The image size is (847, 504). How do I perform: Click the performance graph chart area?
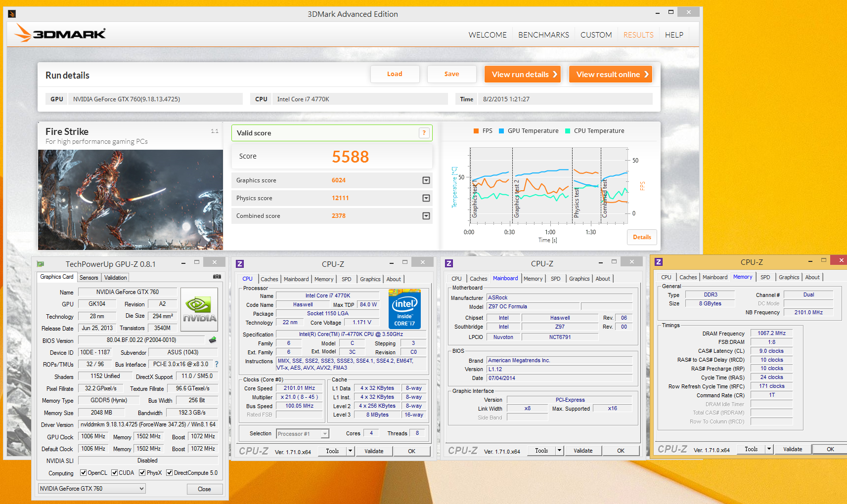548,185
